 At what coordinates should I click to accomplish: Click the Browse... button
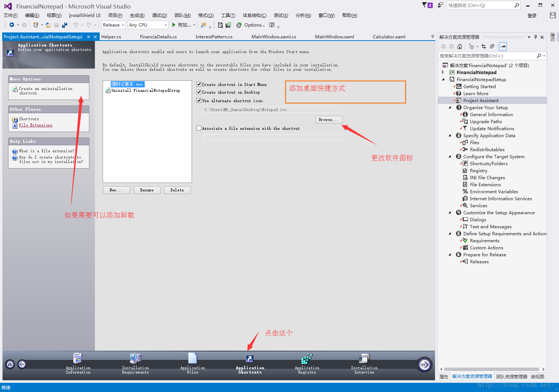click(x=329, y=119)
